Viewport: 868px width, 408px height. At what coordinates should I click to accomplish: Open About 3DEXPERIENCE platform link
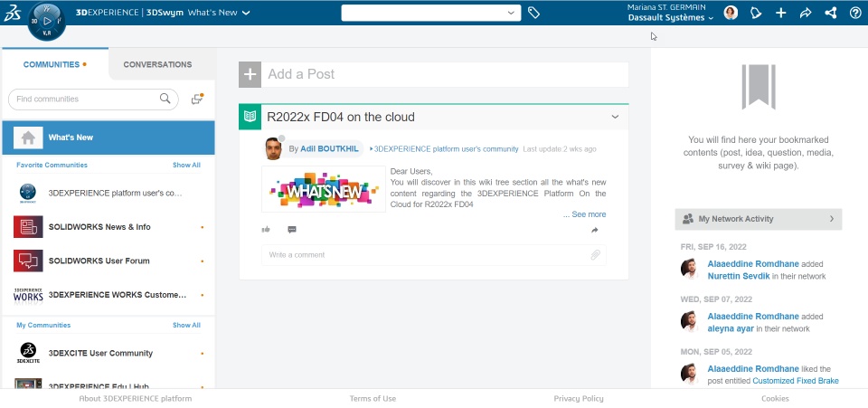pos(135,398)
